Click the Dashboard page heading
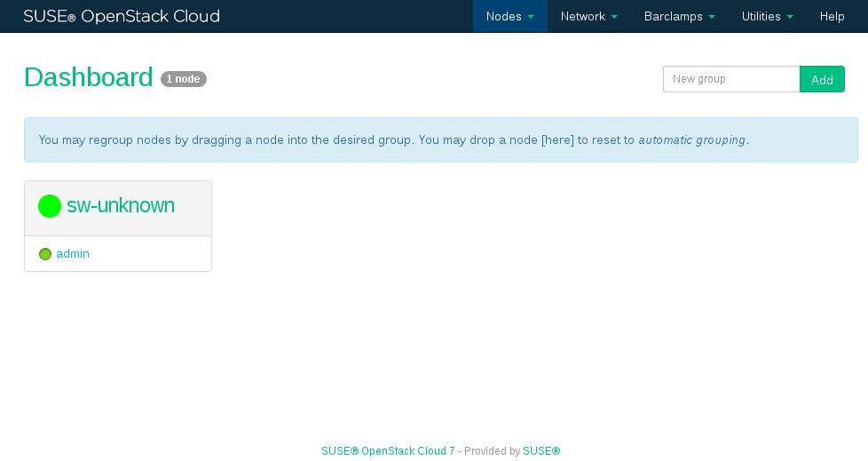The width and height of the screenshot is (868, 461). tap(89, 78)
